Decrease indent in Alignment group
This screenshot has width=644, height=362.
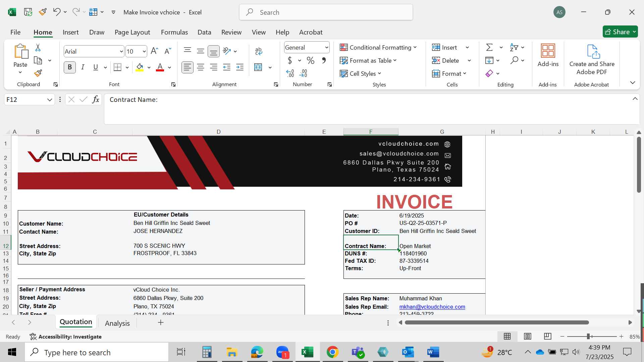227,67
